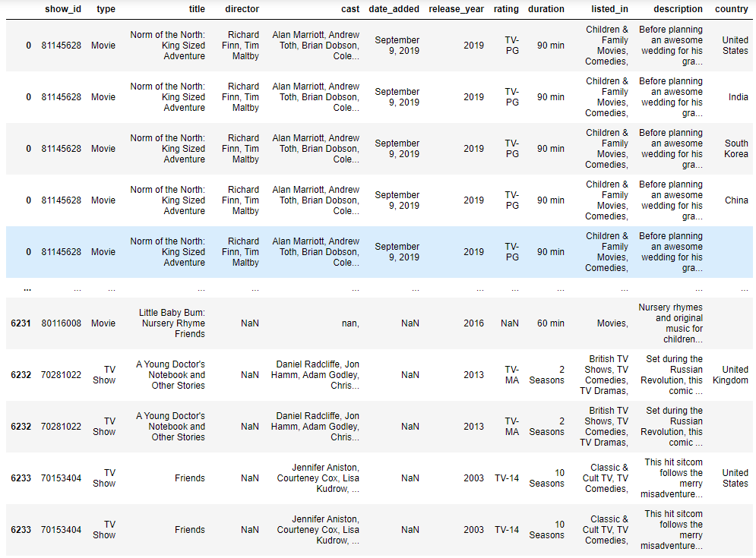Click the 'Nursery rhymes and original music' description
The height and width of the screenshot is (558, 756).
click(671, 323)
